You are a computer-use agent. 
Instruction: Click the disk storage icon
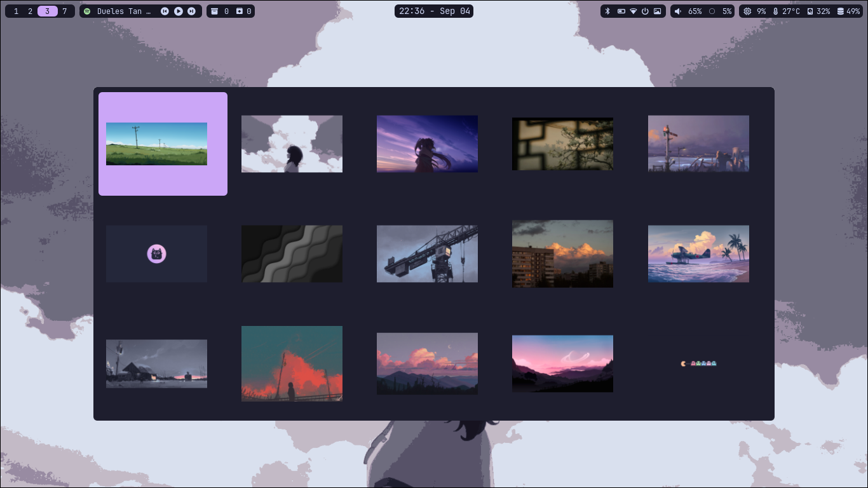tap(841, 11)
